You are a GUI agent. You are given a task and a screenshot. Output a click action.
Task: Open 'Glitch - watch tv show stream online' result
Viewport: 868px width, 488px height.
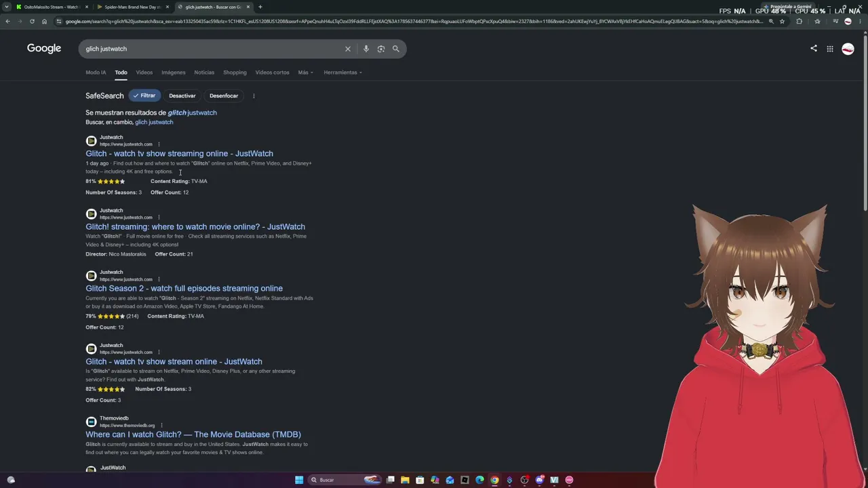point(174,362)
